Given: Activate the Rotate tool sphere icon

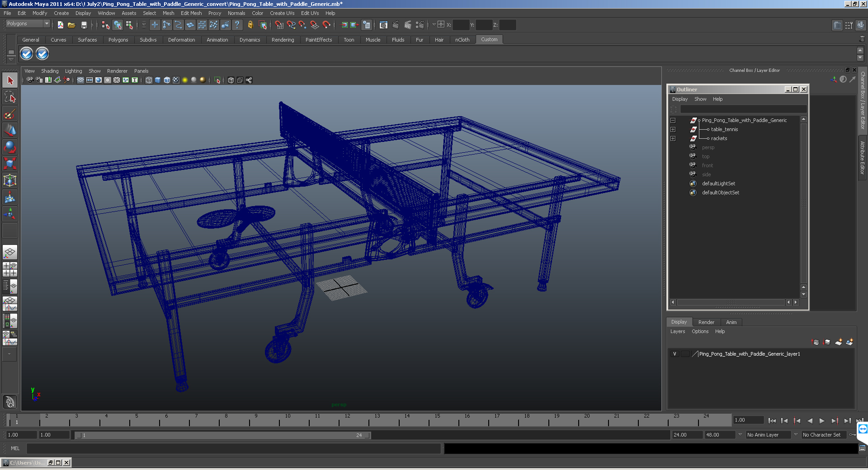Looking at the screenshot, I should (10, 147).
